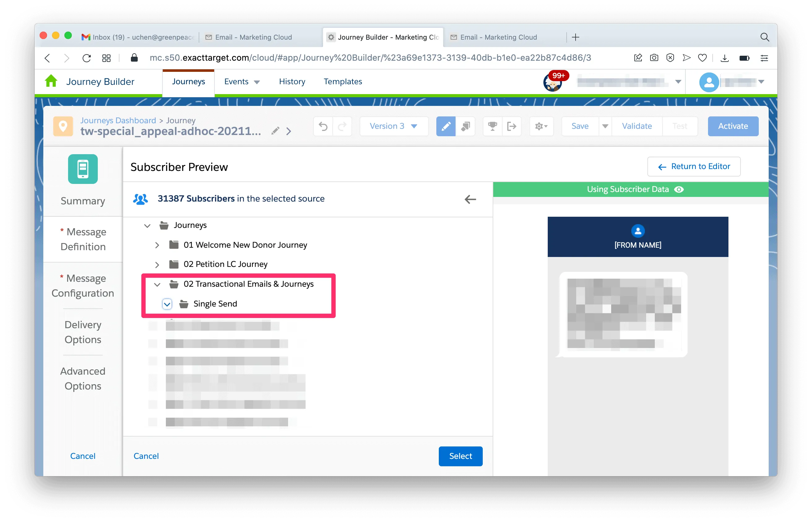Select the Single Send folder label

215,304
